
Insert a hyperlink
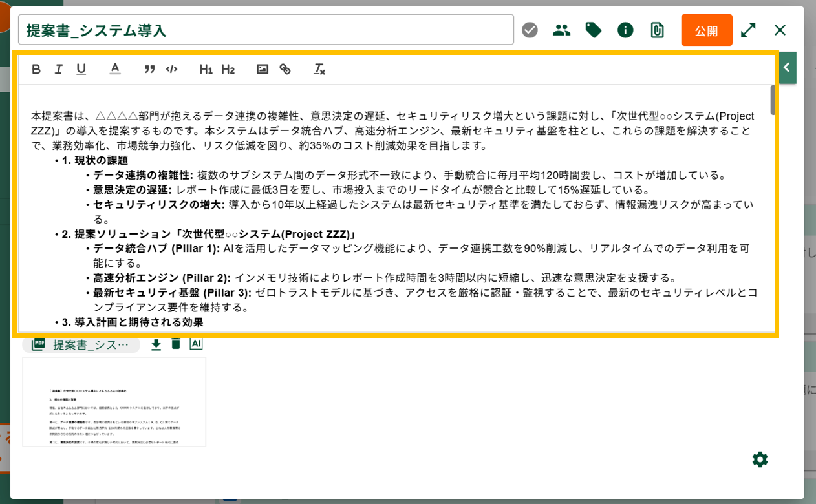[285, 69]
